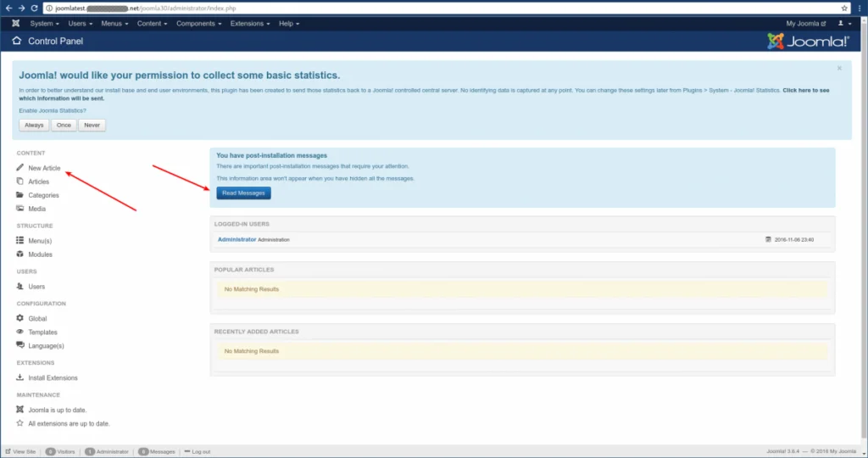Viewport: 868px width, 458px height.
Task: Open the Users dropdown menu
Action: [x=81, y=23]
